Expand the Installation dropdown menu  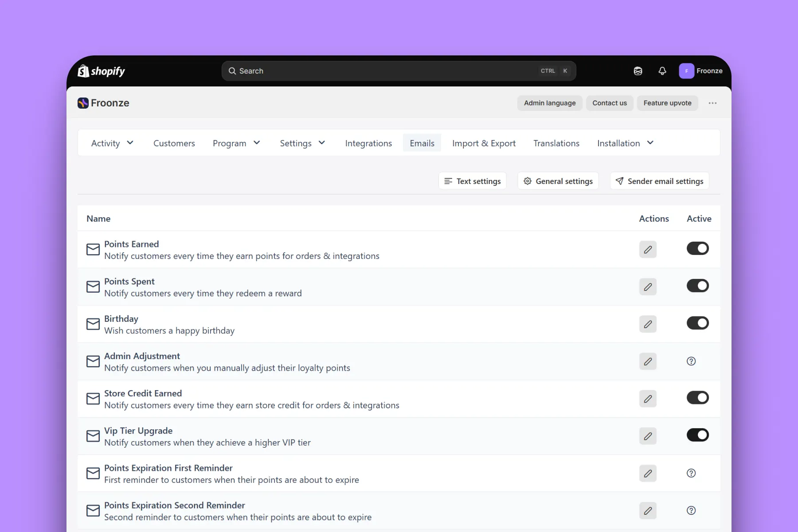(626, 143)
